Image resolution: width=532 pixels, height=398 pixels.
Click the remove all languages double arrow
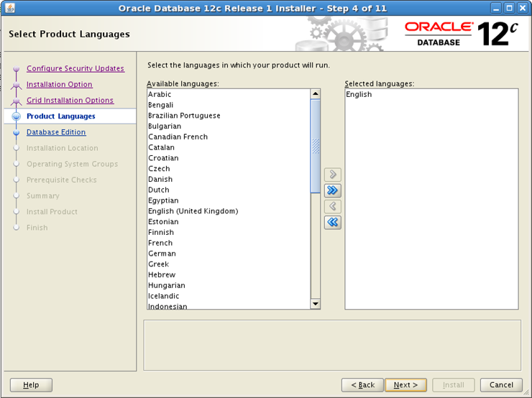coord(332,223)
